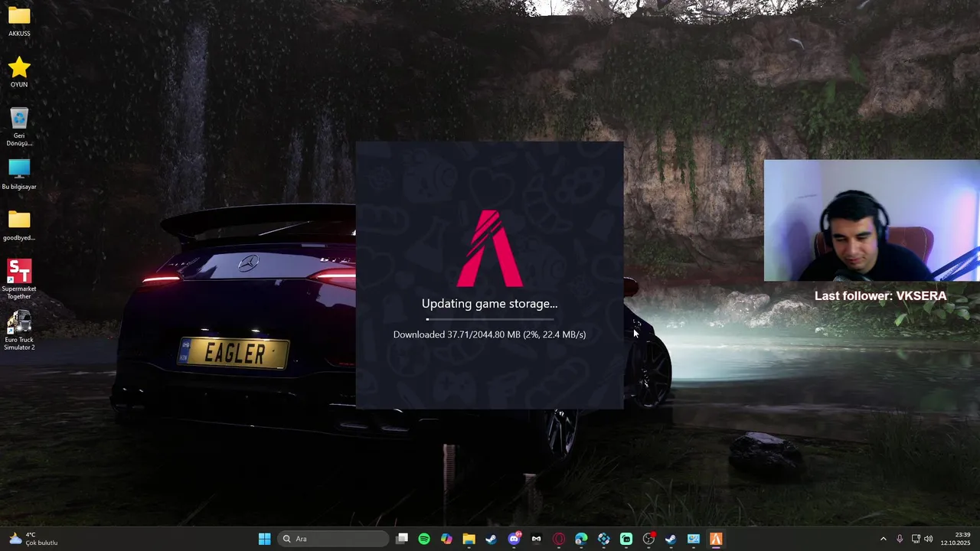
Task: Open the Steam icon beside File Explorer
Action: (x=491, y=539)
